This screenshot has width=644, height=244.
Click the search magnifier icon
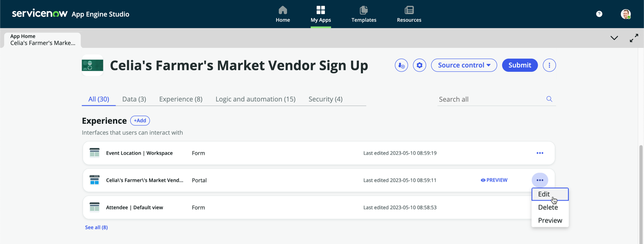tap(549, 99)
